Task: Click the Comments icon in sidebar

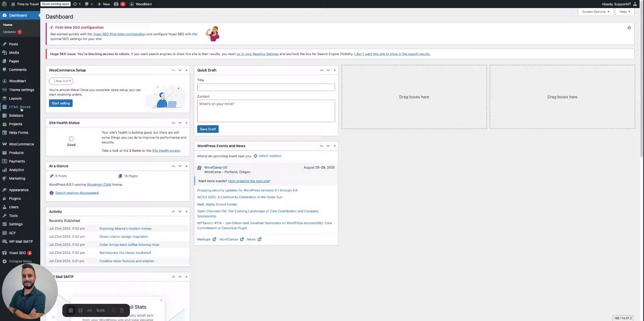Action: point(4,70)
